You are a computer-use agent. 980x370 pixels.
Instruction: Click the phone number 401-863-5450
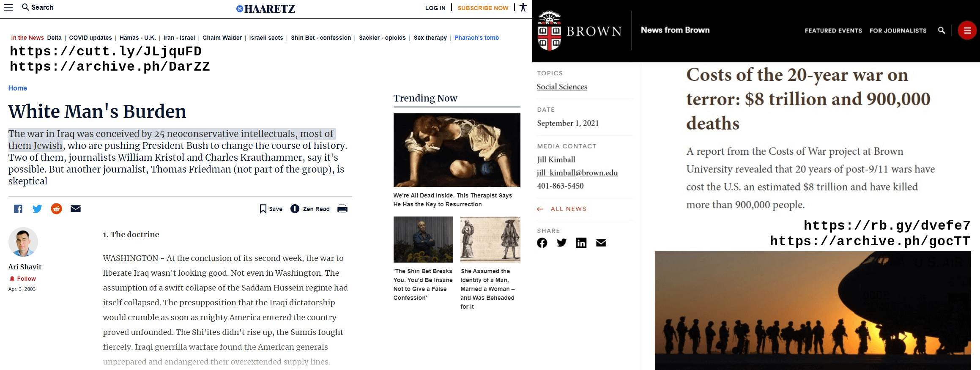[x=560, y=186]
